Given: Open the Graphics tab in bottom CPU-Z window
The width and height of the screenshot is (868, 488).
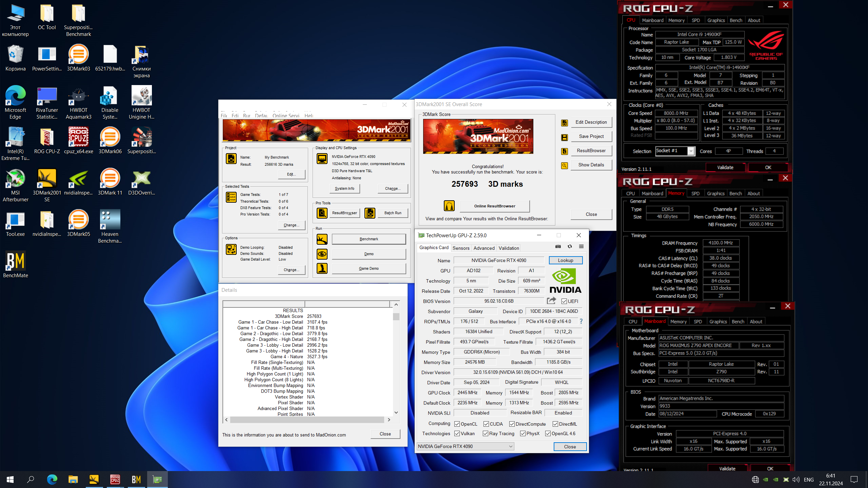Looking at the screenshot, I should 718,322.
